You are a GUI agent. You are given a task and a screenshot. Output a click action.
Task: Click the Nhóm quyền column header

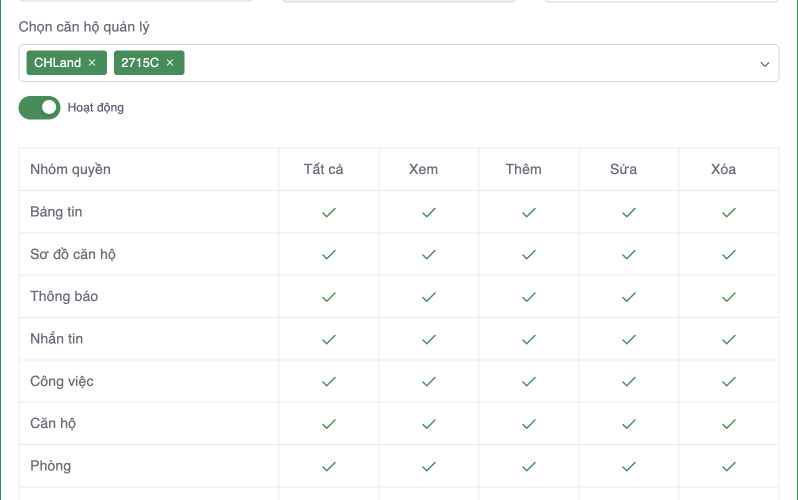click(70, 169)
